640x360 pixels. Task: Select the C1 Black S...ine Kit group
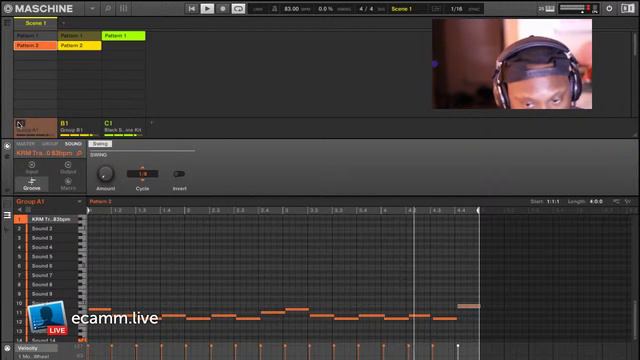123,128
